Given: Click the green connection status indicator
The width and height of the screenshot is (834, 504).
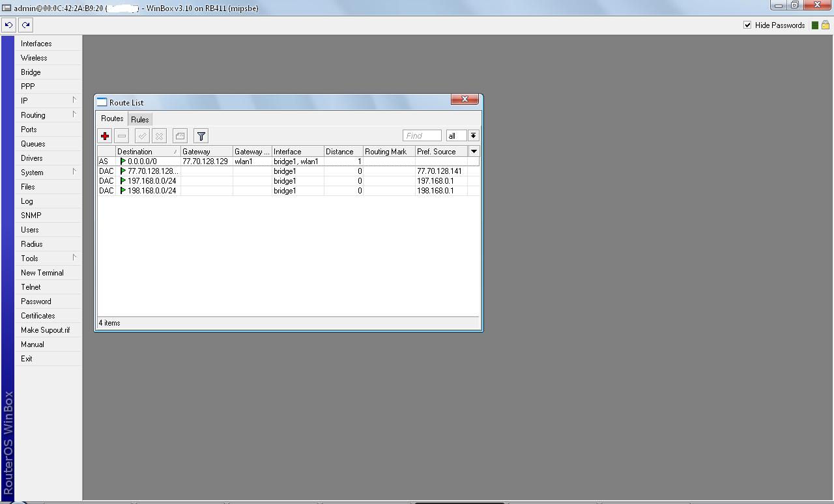Looking at the screenshot, I should click(x=814, y=25).
